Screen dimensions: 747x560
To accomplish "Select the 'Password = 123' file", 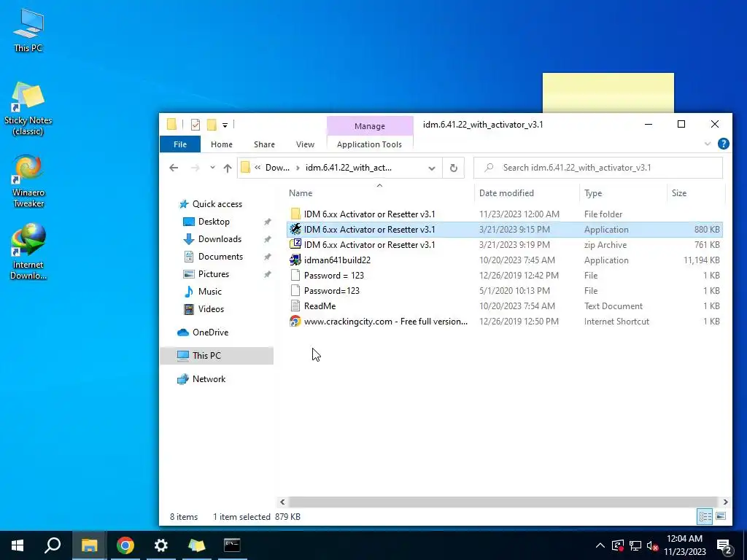I will tap(505, 275).
